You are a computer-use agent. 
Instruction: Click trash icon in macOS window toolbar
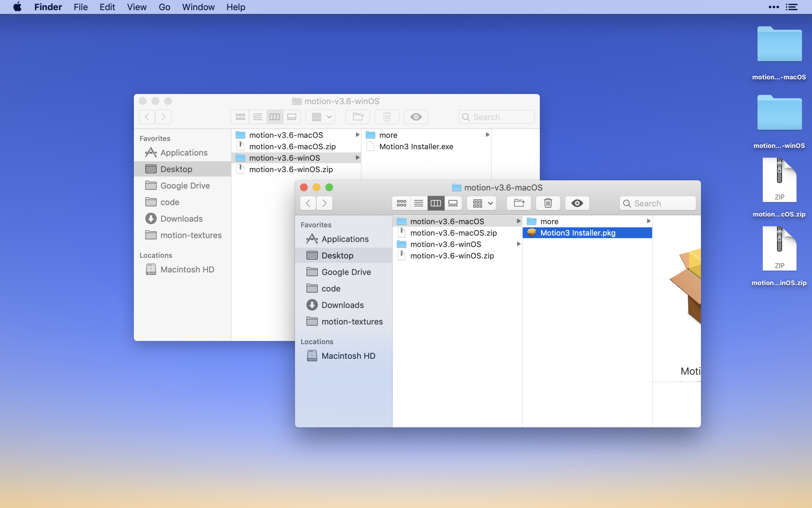coord(548,203)
